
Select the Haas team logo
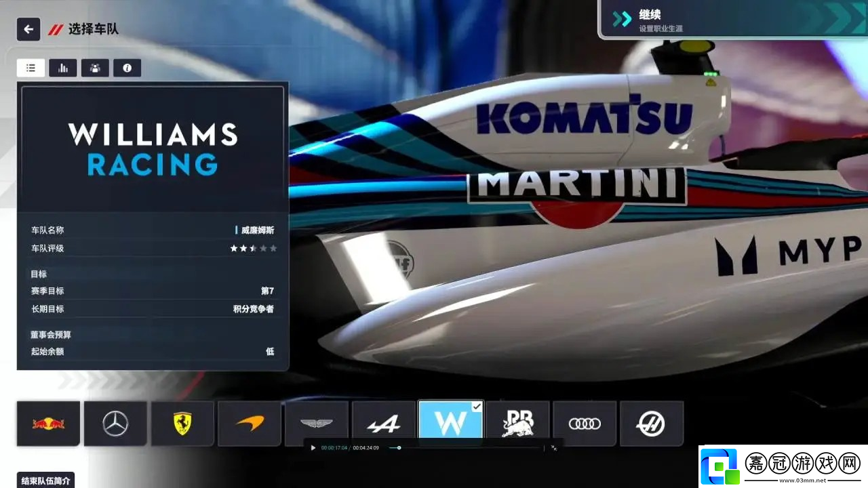tap(652, 424)
